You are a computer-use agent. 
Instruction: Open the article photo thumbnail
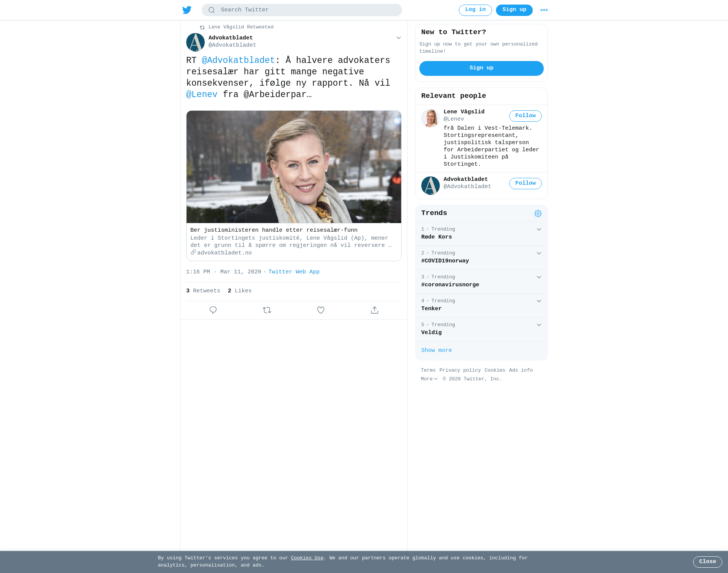[x=294, y=167]
